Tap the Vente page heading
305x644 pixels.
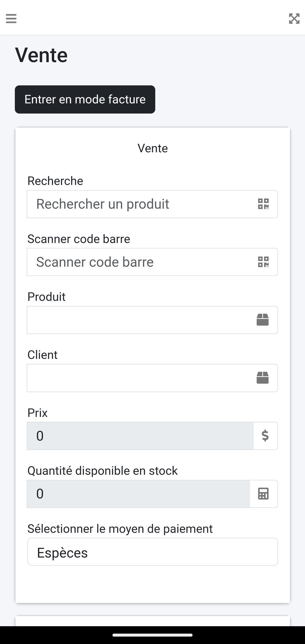[x=41, y=55]
